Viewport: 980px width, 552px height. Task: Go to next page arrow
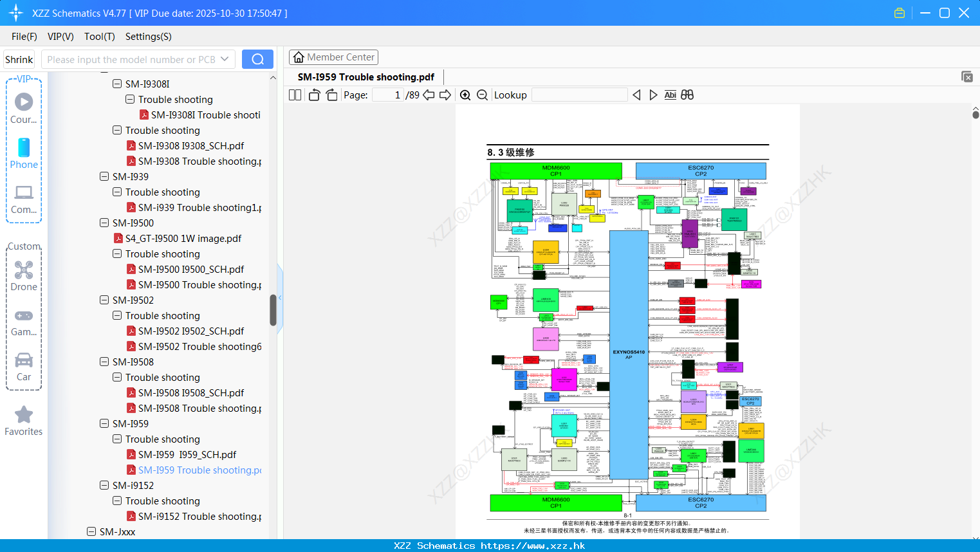(445, 95)
